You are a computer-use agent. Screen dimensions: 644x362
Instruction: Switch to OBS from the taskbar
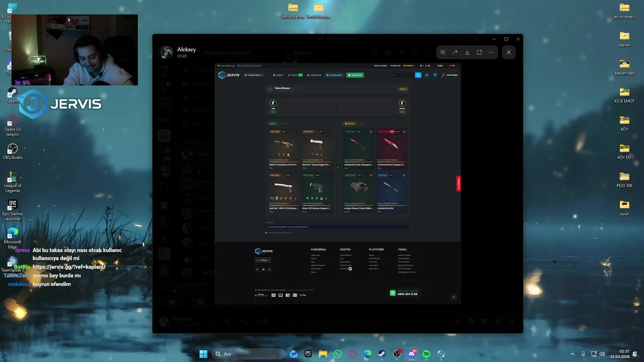[397, 354]
